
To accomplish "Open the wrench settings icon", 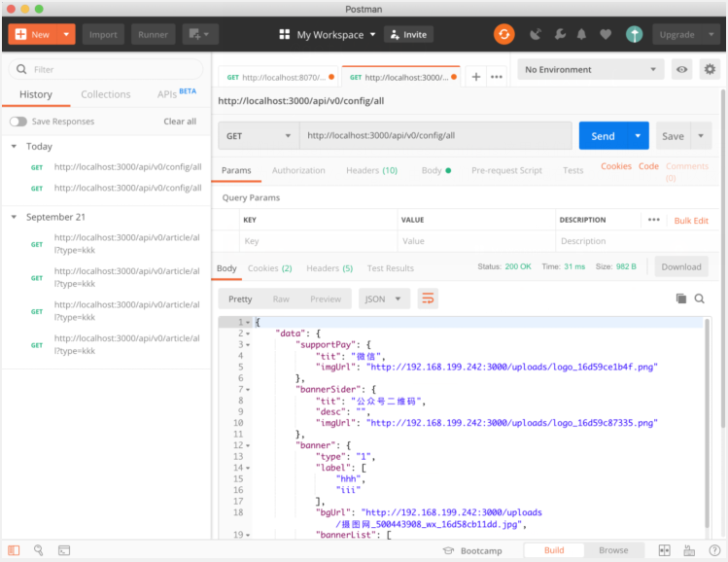I will [560, 34].
